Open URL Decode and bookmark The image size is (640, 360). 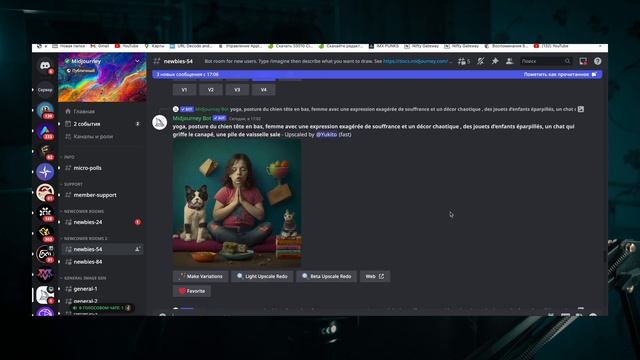click(191, 46)
